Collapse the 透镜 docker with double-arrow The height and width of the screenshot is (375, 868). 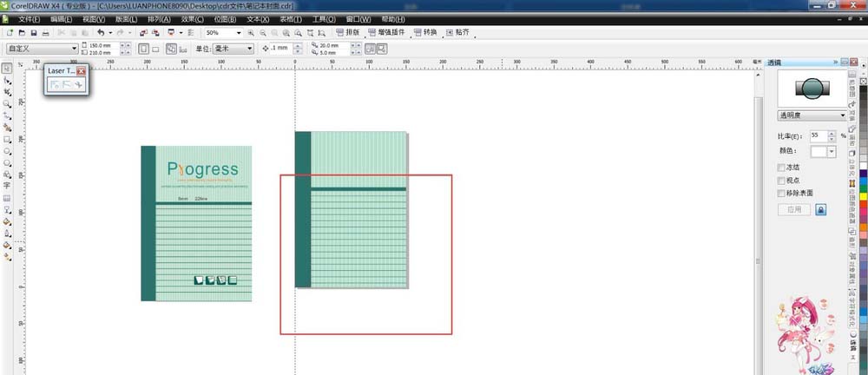(835, 62)
